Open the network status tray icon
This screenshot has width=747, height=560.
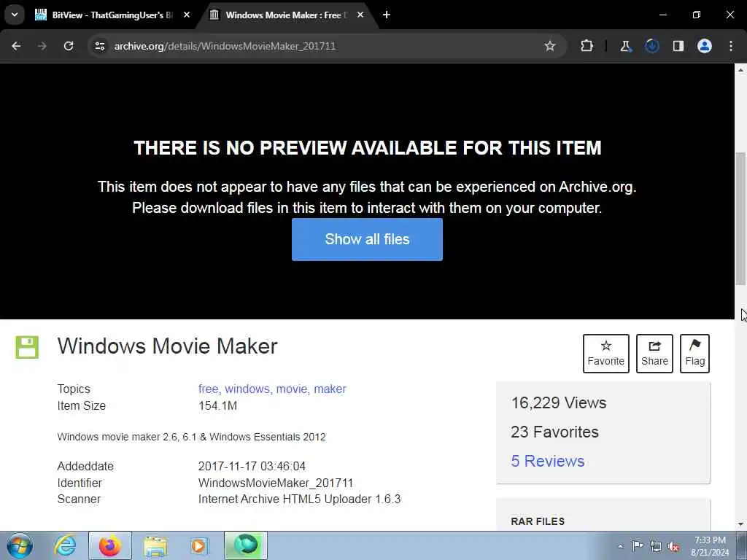click(656, 546)
